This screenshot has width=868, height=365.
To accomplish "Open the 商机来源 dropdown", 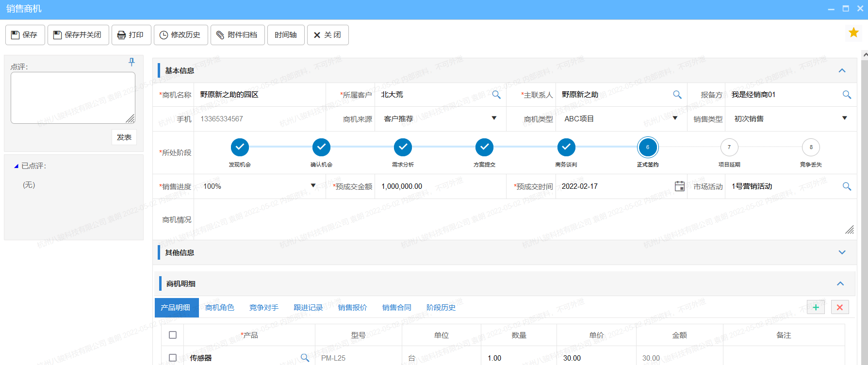I will tap(494, 118).
